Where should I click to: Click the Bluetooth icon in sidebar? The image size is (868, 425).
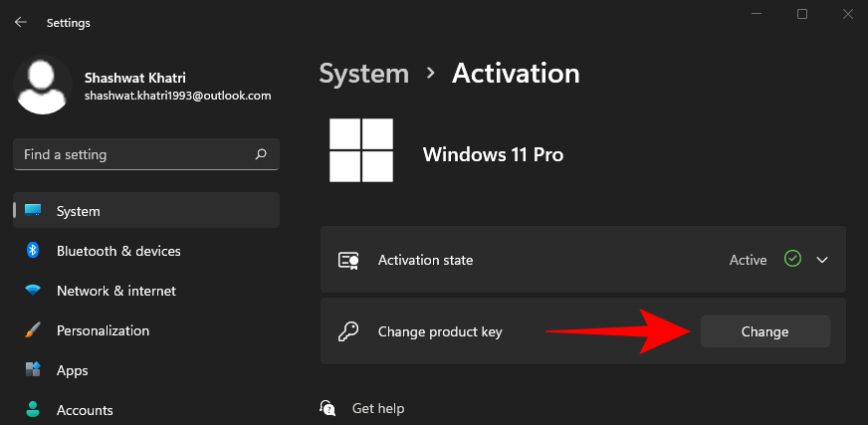click(x=33, y=251)
